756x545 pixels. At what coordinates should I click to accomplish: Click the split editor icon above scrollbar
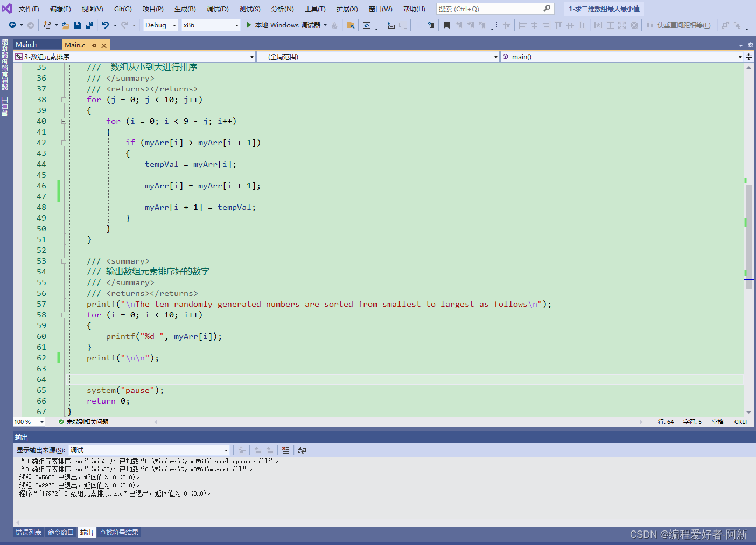tap(749, 56)
